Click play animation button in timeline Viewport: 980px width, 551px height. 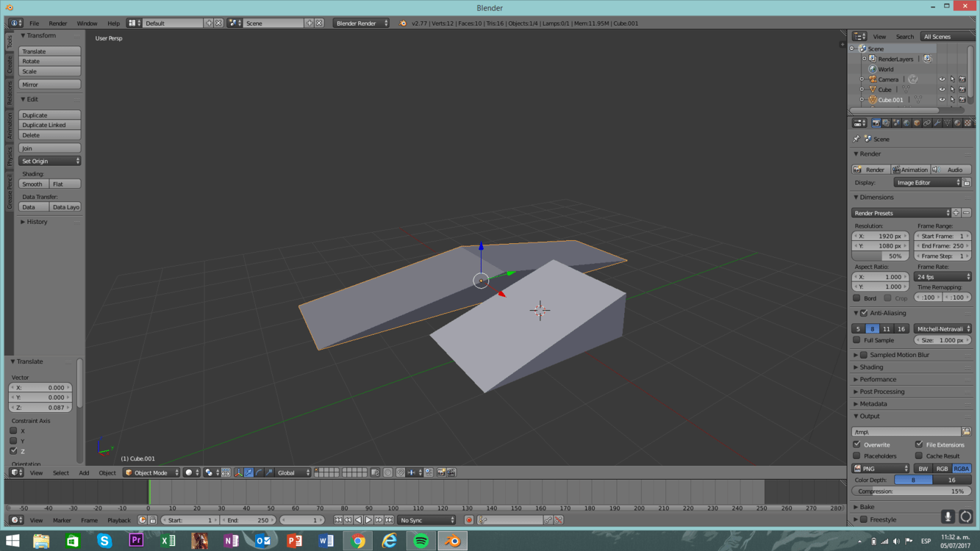click(368, 520)
